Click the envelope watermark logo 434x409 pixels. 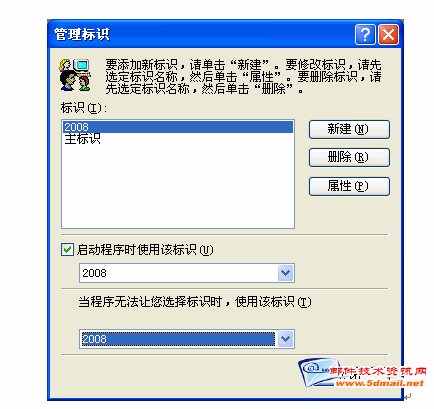point(319,372)
